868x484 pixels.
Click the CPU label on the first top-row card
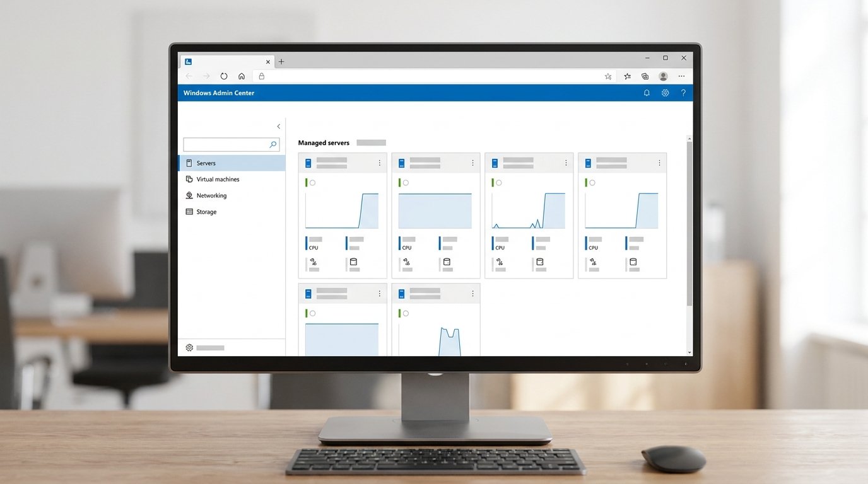pos(314,248)
